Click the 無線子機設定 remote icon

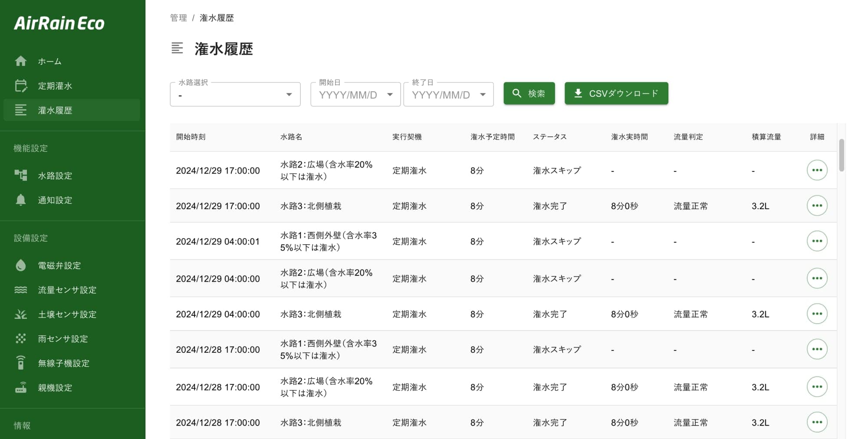click(x=20, y=363)
